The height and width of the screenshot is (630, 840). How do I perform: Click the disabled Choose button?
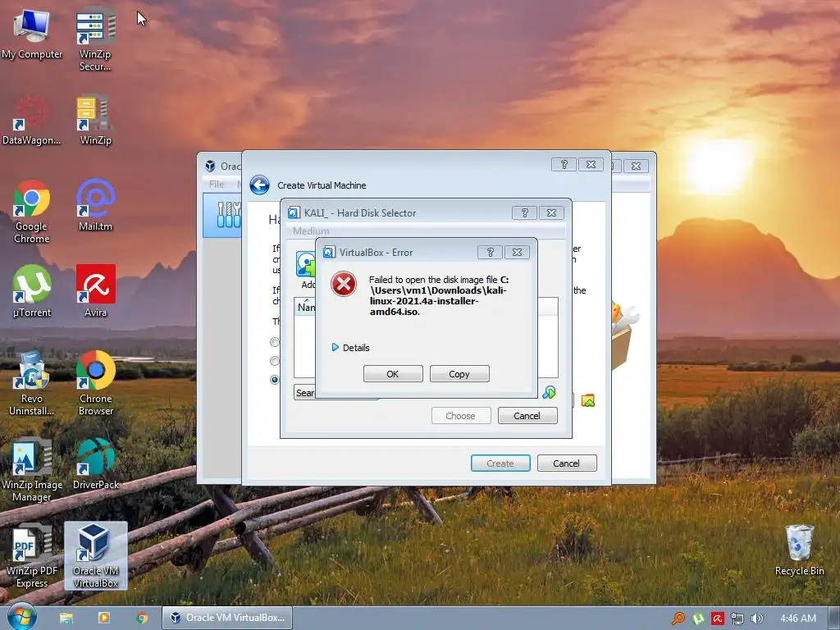[x=461, y=416]
